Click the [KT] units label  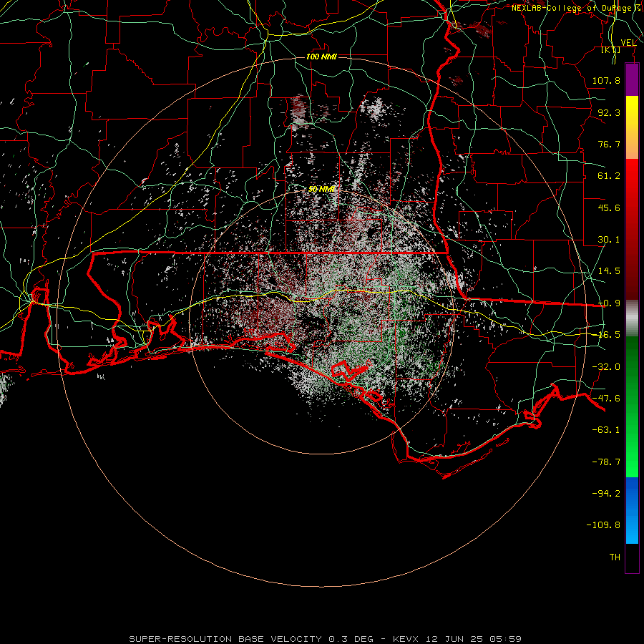(x=611, y=49)
